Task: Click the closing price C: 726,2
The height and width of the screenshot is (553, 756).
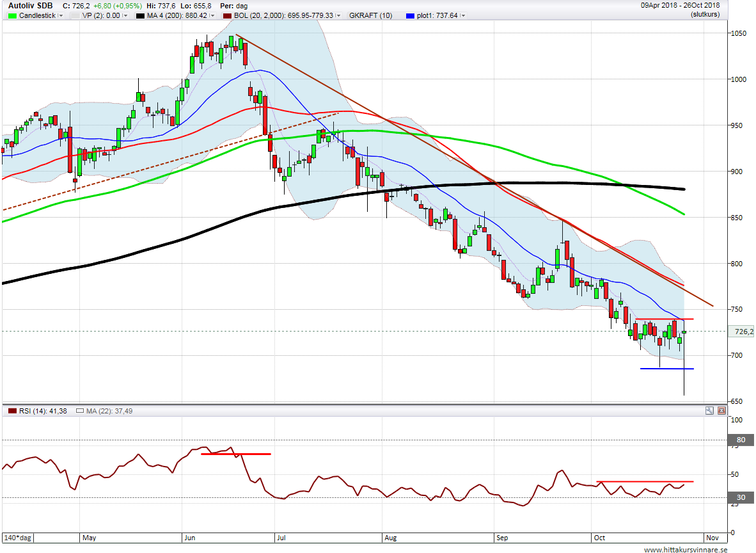Action: (76, 6)
